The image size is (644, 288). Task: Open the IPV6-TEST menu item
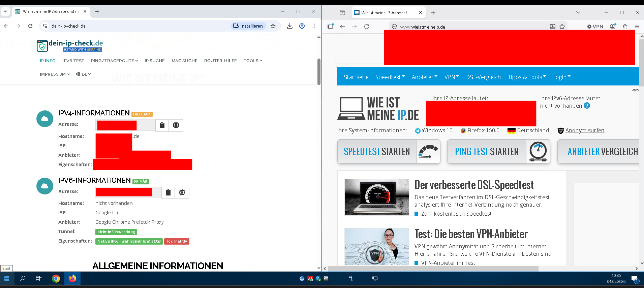click(73, 61)
